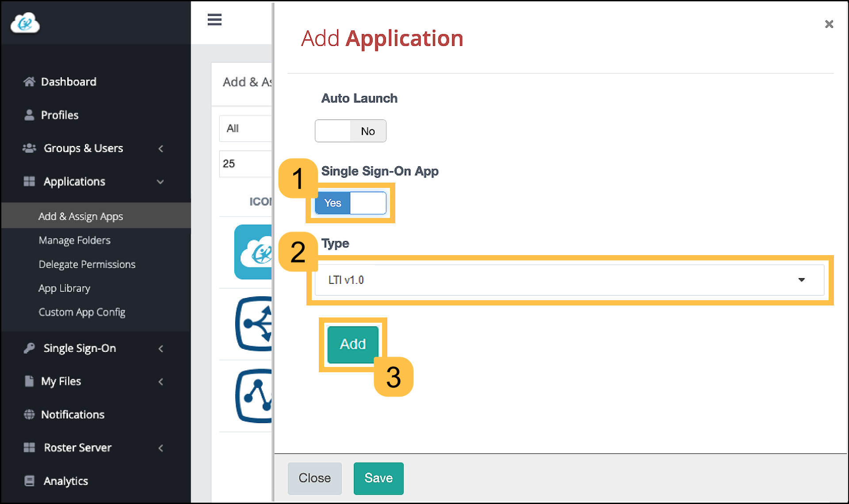Toggle Auto Launch to Yes

[351, 131]
